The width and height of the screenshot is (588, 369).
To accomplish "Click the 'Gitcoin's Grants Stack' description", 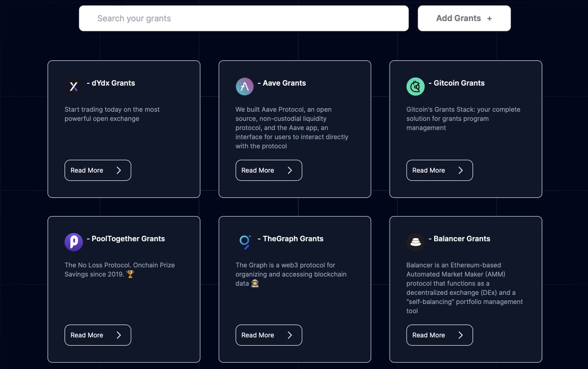I will coord(464,119).
